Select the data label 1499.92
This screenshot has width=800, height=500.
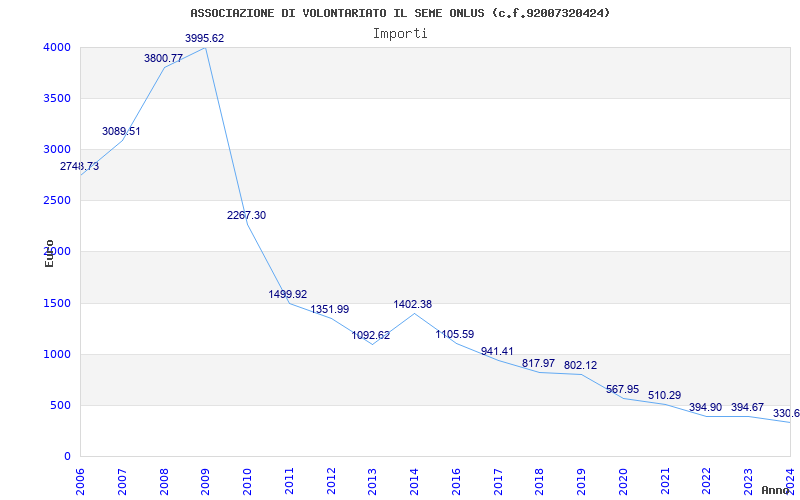click(288, 294)
